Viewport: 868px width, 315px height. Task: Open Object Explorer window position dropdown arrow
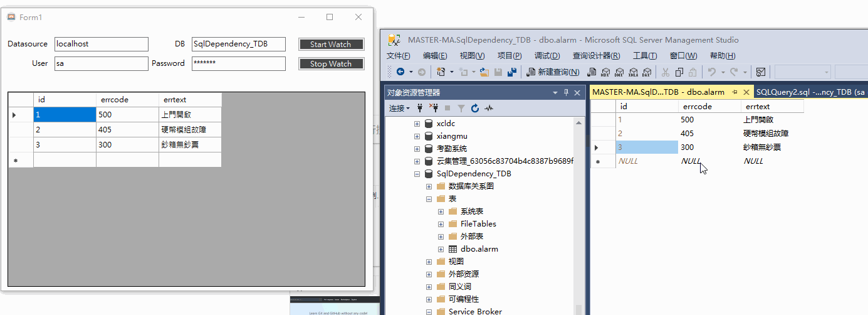pos(555,93)
